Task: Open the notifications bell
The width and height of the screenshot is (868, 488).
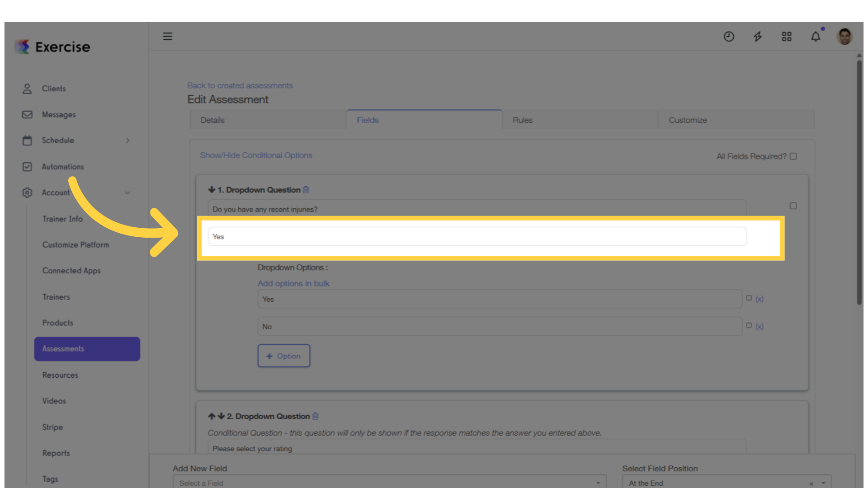Action: [x=816, y=37]
